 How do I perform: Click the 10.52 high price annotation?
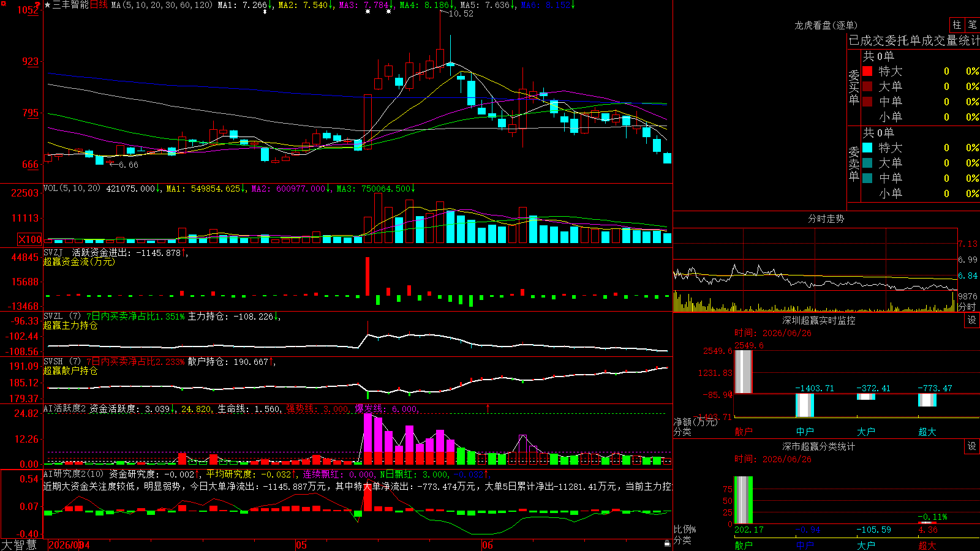[461, 13]
